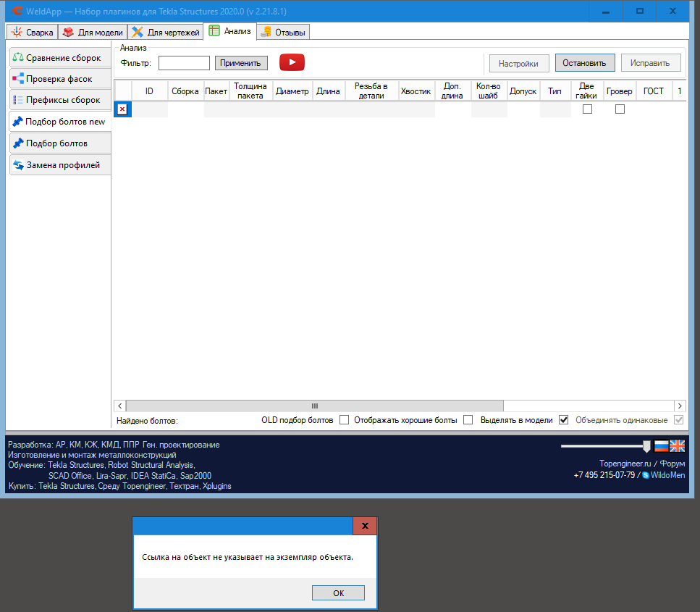Image resolution: width=700 pixels, height=612 pixels.
Task: Click the opacity slider handle
Action: 646,446
